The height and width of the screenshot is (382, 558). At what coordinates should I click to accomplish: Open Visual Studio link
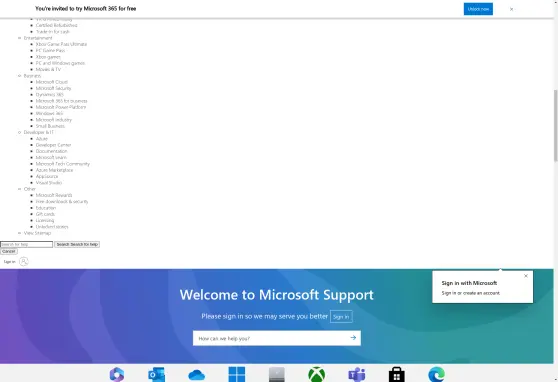(49, 183)
